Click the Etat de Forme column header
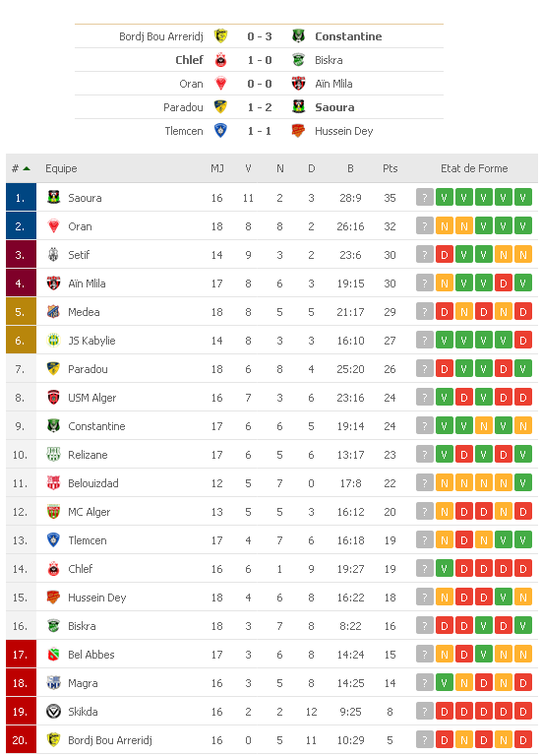Screen dimensions: 541x756 tap(474, 168)
